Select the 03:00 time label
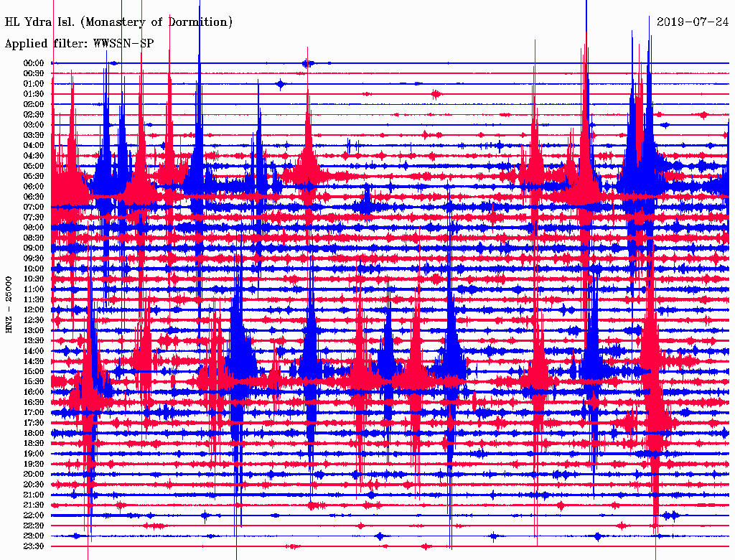 click(x=34, y=125)
